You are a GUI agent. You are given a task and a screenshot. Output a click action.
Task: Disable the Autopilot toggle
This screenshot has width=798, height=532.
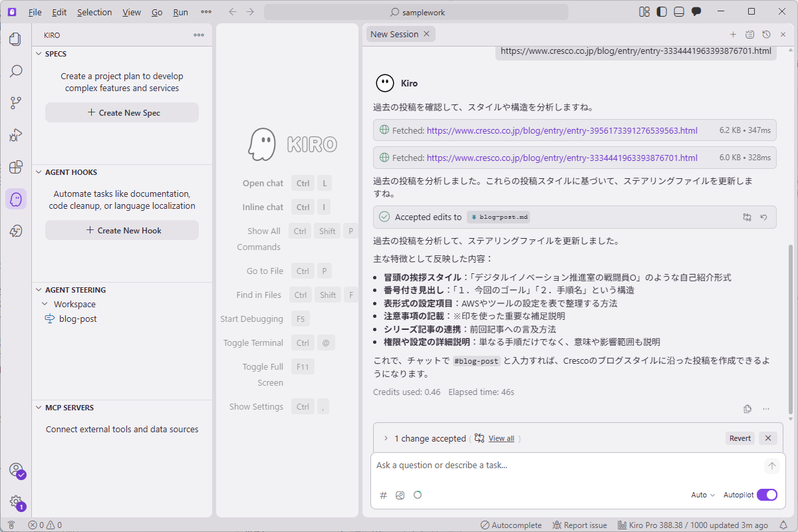[767, 495]
